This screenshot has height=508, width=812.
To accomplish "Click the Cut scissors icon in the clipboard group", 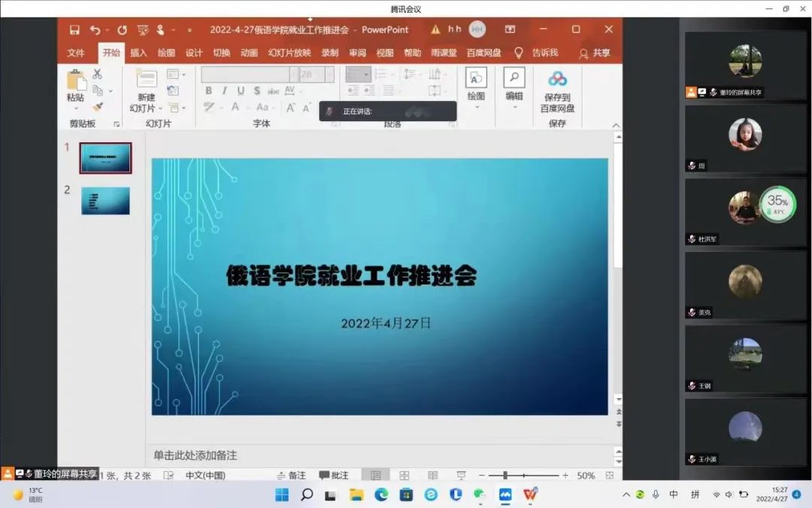I will pos(97,75).
